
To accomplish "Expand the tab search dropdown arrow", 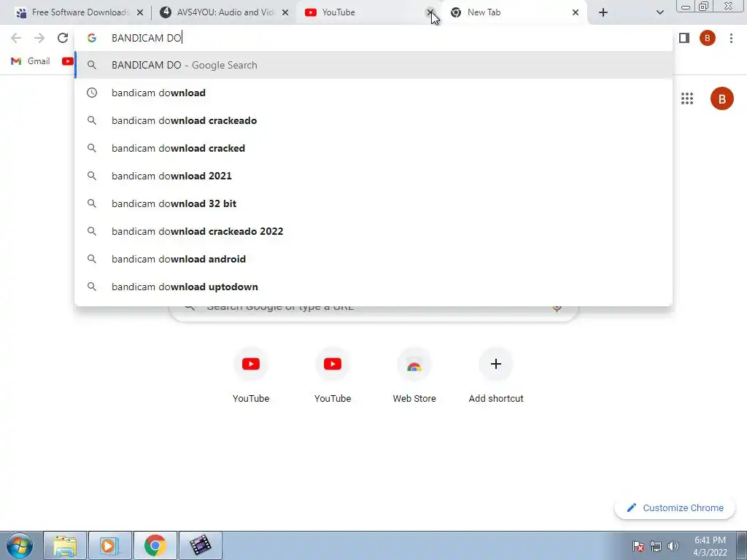I will pyautogui.click(x=659, y=12).
